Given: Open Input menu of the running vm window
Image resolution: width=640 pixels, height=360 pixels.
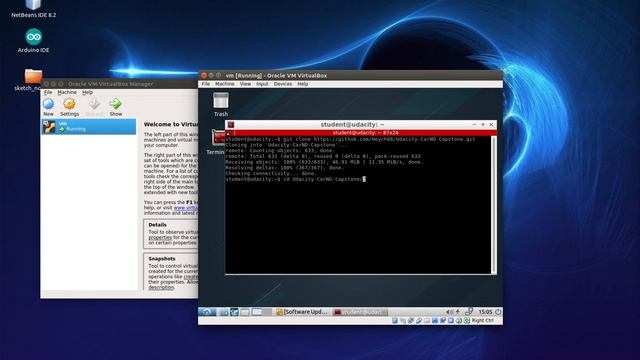Looking at the screenshot, I should [x=262, y=84].
